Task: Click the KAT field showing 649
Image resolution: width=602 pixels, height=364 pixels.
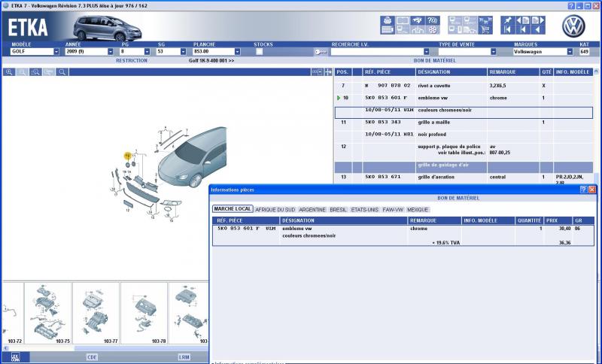Action: (585, 52)
